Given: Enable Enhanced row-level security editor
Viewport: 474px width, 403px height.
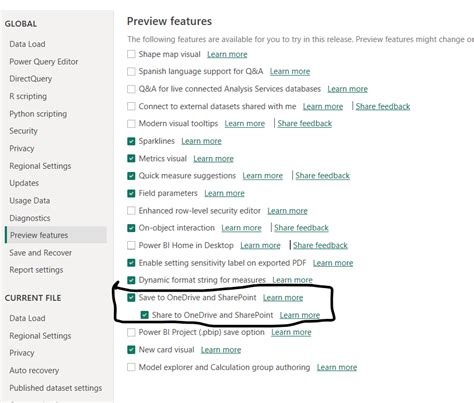Looking at the screenshot, I should (x=131, y=211).
